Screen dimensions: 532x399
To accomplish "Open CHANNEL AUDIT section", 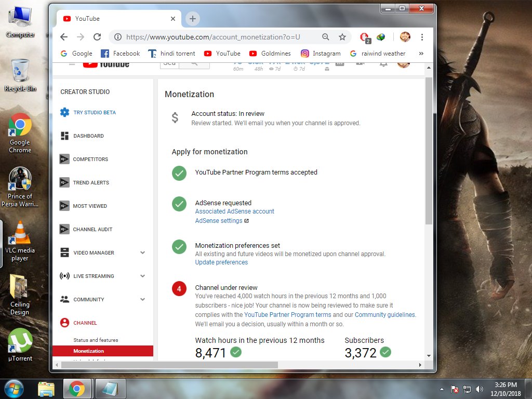I will pyautogui.click(x=92, y=229).
